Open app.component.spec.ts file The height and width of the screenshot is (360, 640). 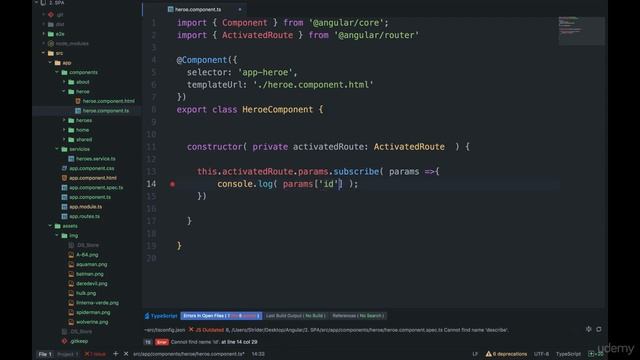[x=96, y=187]
